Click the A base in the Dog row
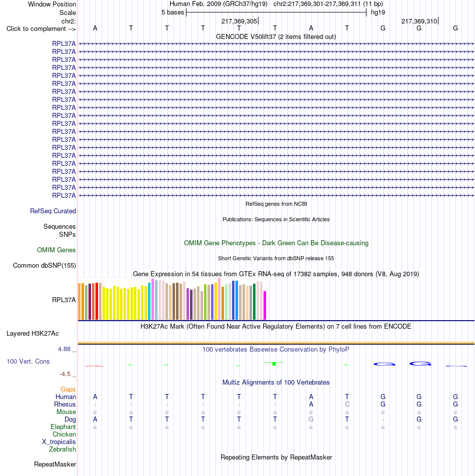This screenshot has width=475, height=476. pyautogui.click(x=95, y=419)
